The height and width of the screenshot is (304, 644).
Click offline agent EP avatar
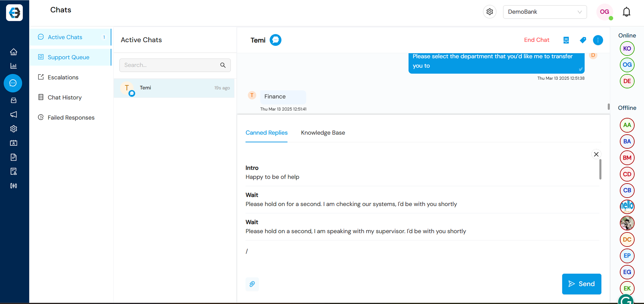coord(627,256)
